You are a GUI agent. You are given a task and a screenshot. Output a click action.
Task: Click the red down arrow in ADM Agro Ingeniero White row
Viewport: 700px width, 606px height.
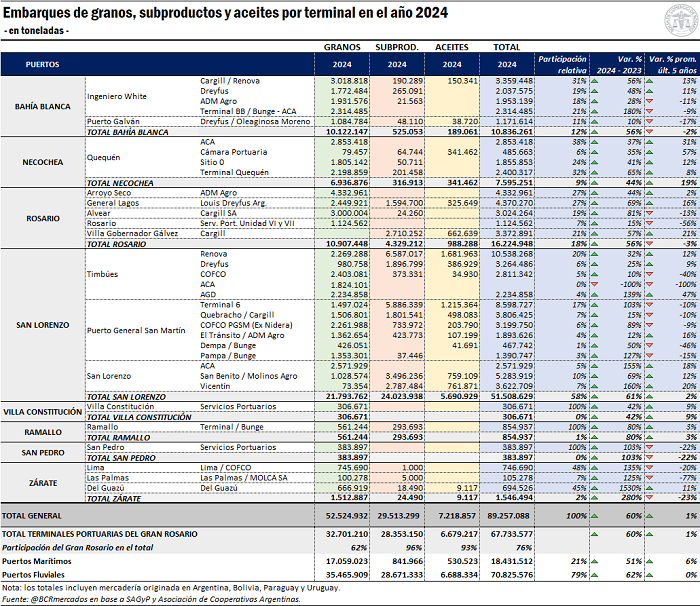(650, 101)
